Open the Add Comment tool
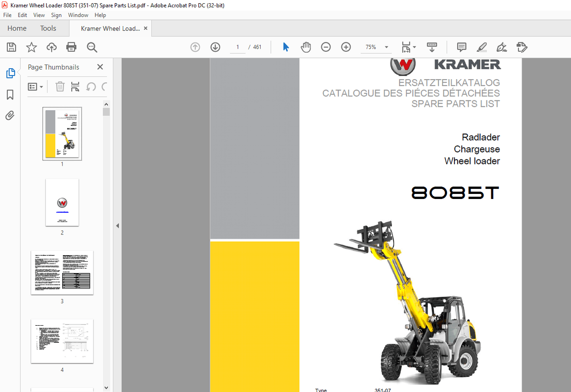Screen dimensions: 571x392 [461, 47]
